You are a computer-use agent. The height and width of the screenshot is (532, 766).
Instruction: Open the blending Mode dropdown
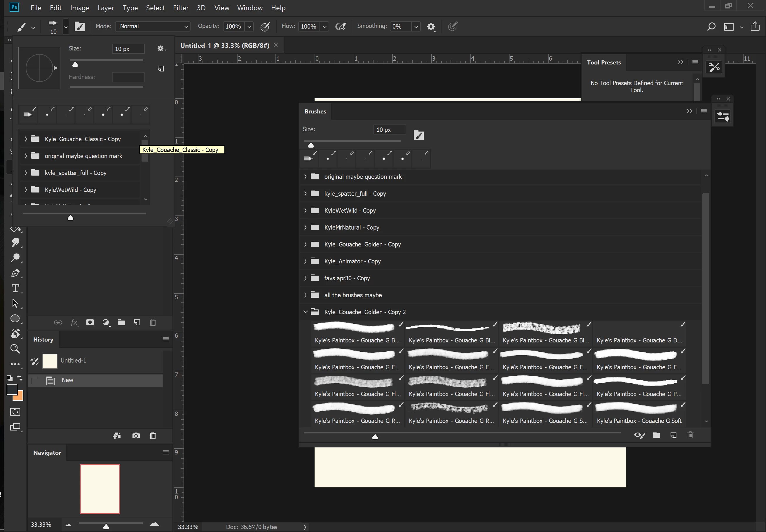click(153, 26)
